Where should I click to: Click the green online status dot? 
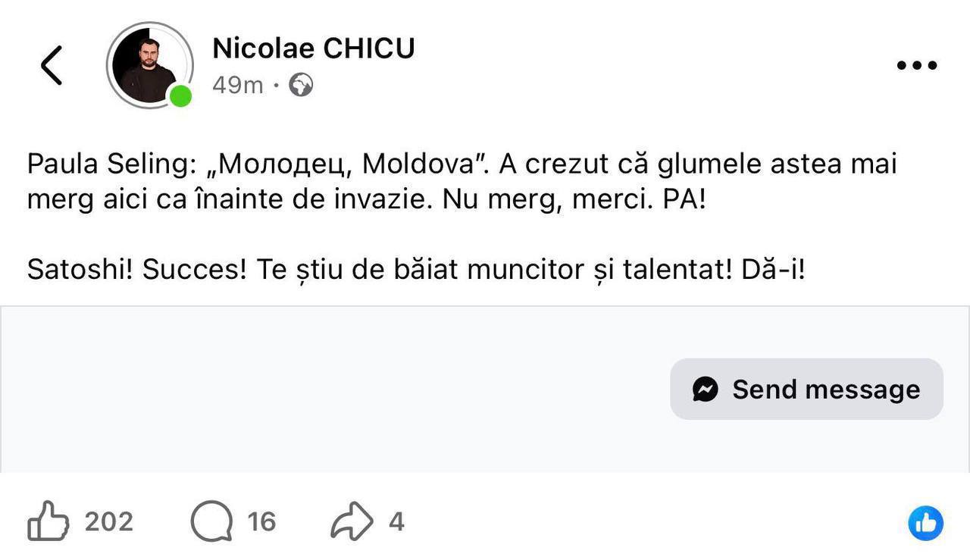[x=180, y=96]
